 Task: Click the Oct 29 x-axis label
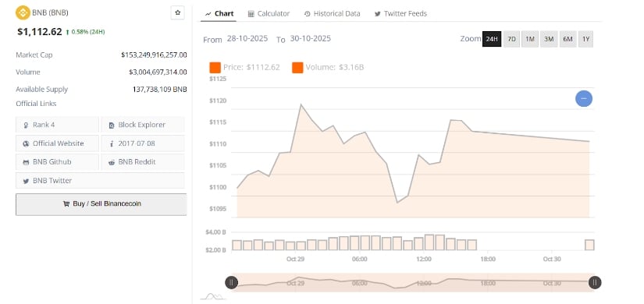coord(295,260)
